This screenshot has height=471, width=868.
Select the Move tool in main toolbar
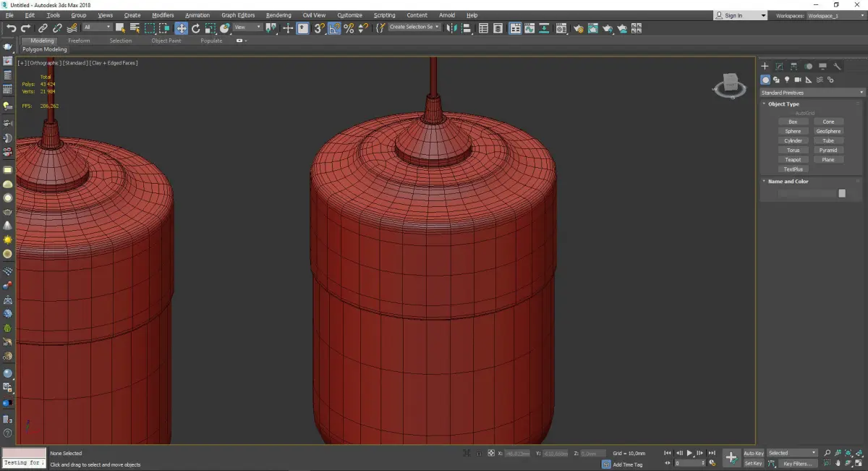pos(181,28)
